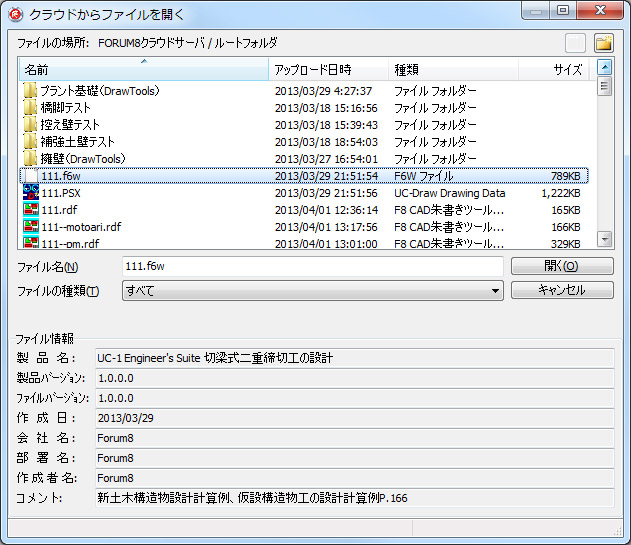Select the file name 111--pm.rdf
The image size is (631, 545).
point(70,244)
